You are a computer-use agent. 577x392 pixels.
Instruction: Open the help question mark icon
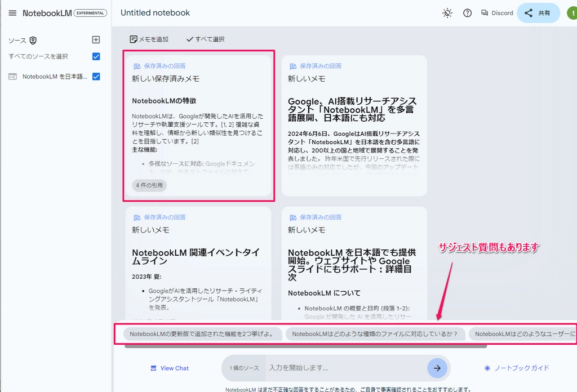point(467,13)
